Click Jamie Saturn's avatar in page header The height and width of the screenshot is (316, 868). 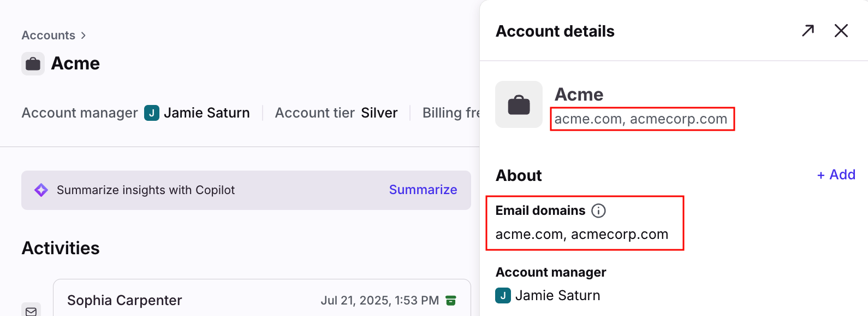pyautogui.click(x=152, y=113)
